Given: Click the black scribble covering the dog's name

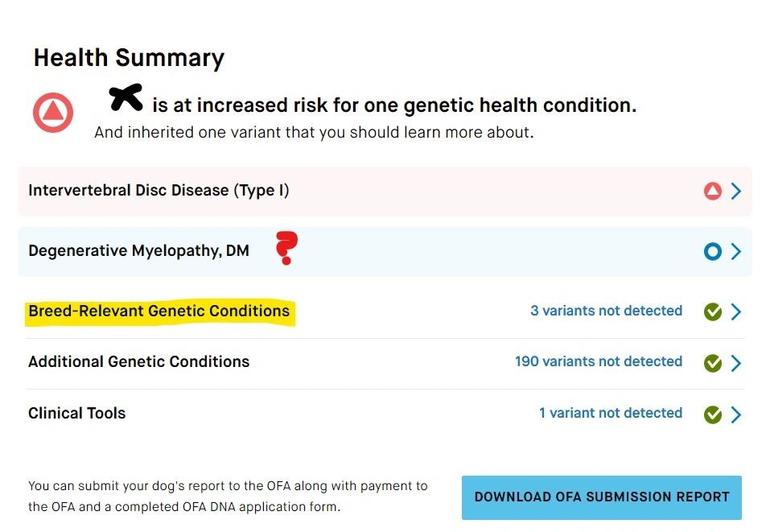Looking at the screenshot, I should click(126, 98).
